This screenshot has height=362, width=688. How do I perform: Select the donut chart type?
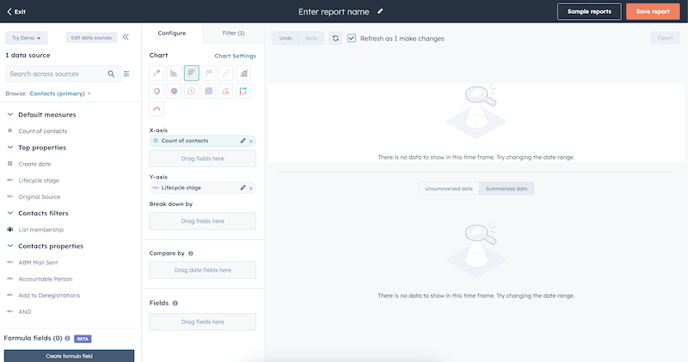point(157,91)
